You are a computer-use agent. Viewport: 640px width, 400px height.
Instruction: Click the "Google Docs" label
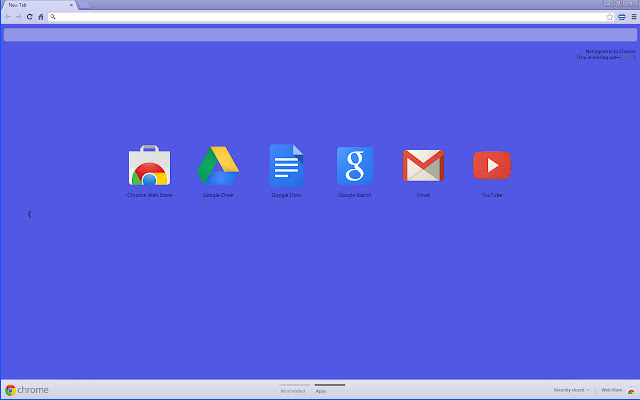(287, 195)
